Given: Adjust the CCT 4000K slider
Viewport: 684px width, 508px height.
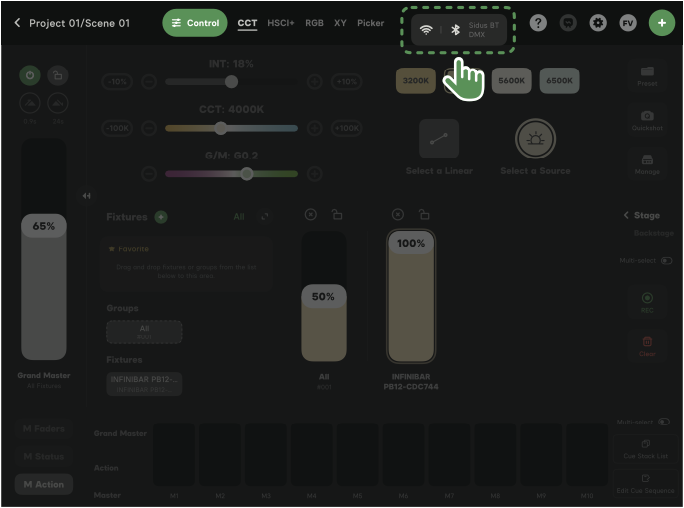Looking at the screenshot, I should click(x=231, y=128).
